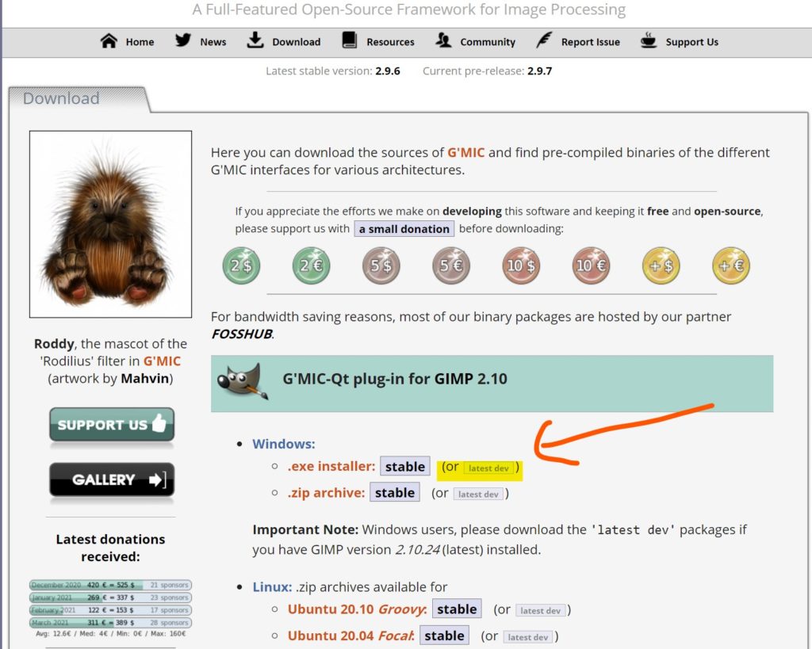The image size is (812, 649).
Task: Click the Windows: section link
Action: click(284, 444)
